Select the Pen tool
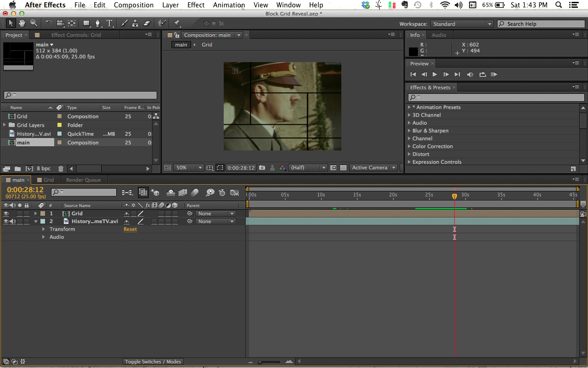Screen dimensions: 588x368 (x=97, y=23)
